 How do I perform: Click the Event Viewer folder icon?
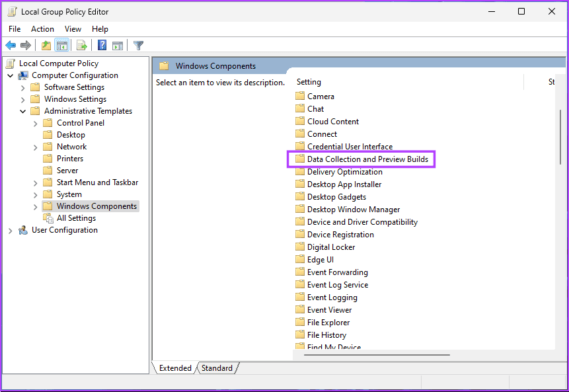(x=300, y=309)
